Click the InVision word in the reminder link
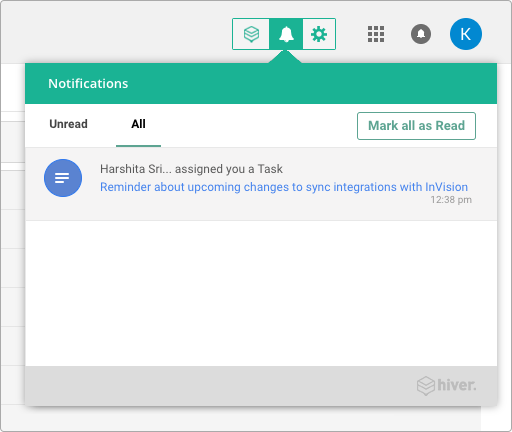 pyautogui.click(x=446, y=187)
